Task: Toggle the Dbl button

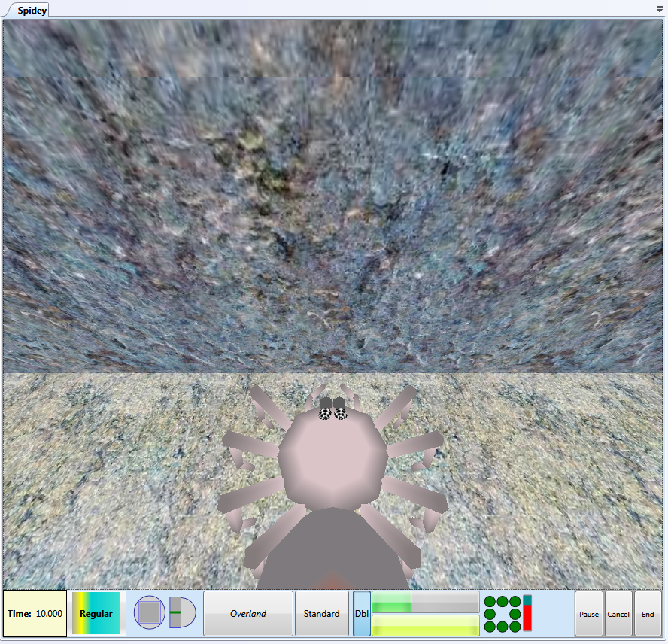Action: tap(362, 614)
